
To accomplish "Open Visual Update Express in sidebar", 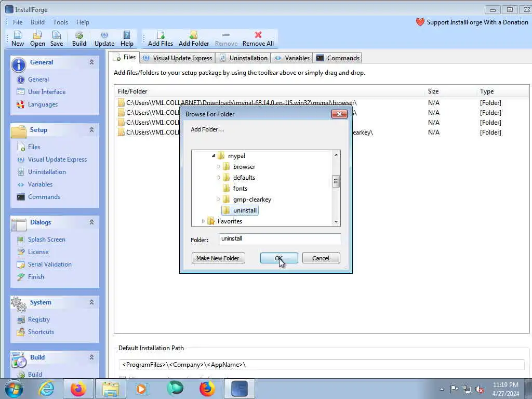I will 57,159.
